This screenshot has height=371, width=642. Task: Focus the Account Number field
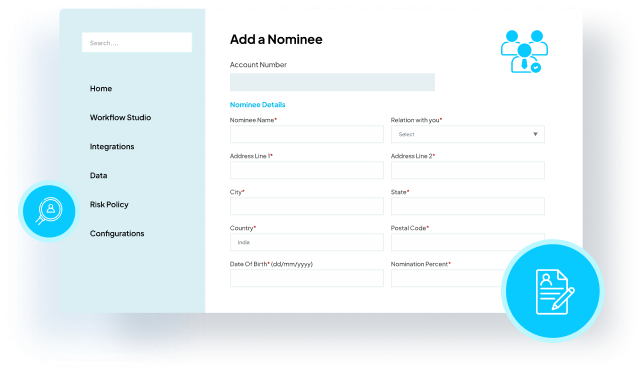tap(332, 82)
